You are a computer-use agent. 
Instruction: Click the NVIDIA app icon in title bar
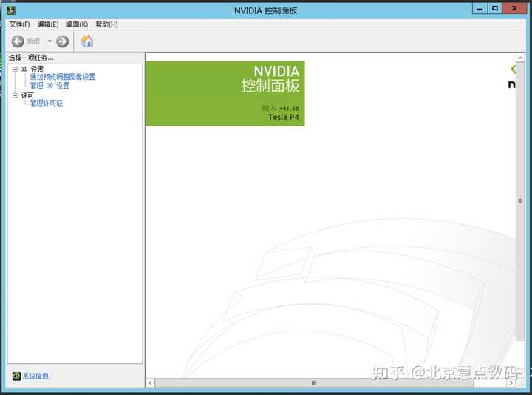pyautogui.click(x=11, y=10)
